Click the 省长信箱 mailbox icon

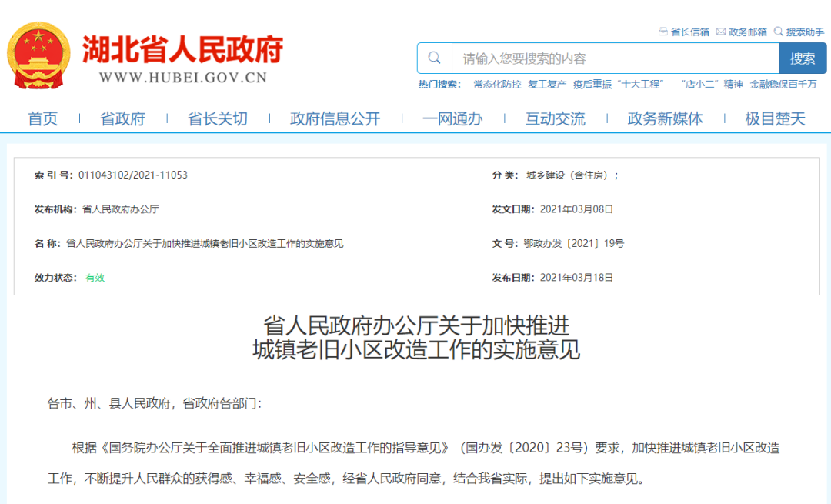point(663,32)
